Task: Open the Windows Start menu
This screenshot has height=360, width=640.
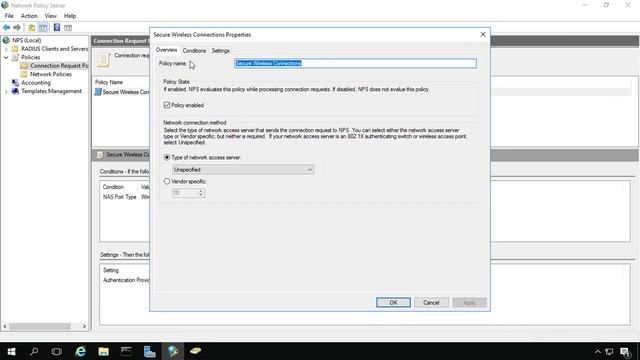Action: 11,351
